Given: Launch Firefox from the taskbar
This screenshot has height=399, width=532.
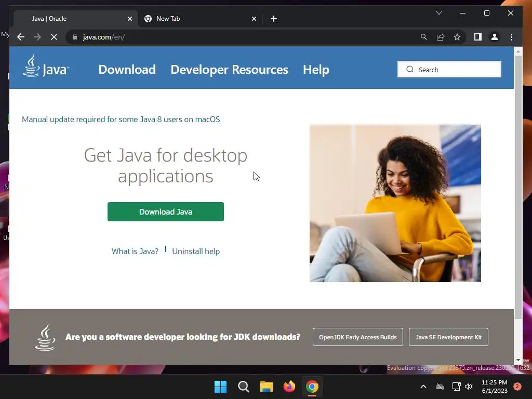Looking at the screenshot, I should 289,387.
